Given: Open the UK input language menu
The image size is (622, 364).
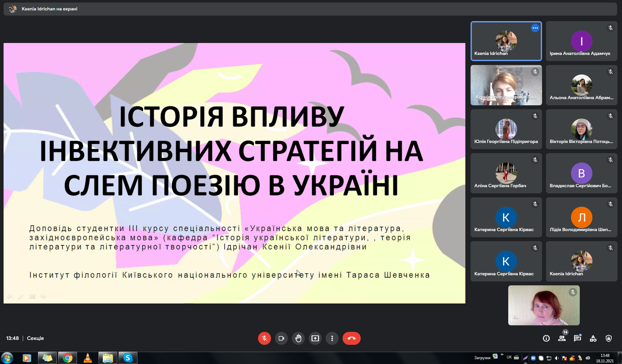Looking at the screenshot, I should pyautogui.click(x=509, y=357).
